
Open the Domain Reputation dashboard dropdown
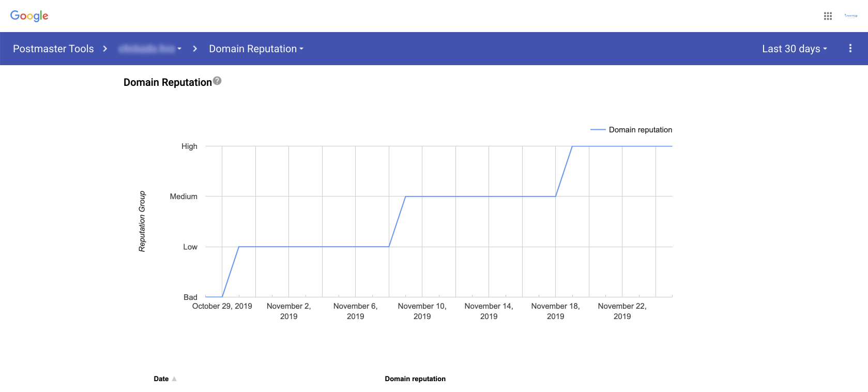tap(256, 49)
